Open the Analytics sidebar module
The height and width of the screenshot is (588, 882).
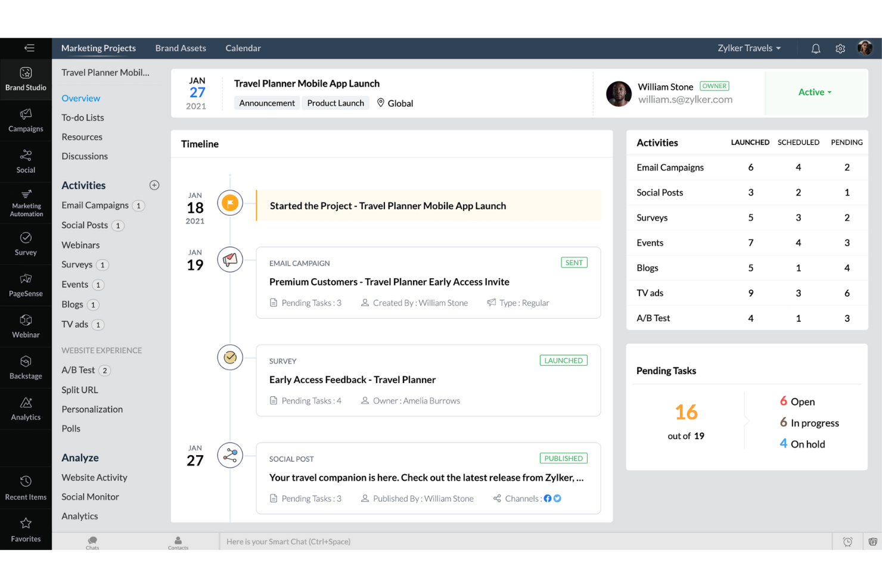[26, 409]
